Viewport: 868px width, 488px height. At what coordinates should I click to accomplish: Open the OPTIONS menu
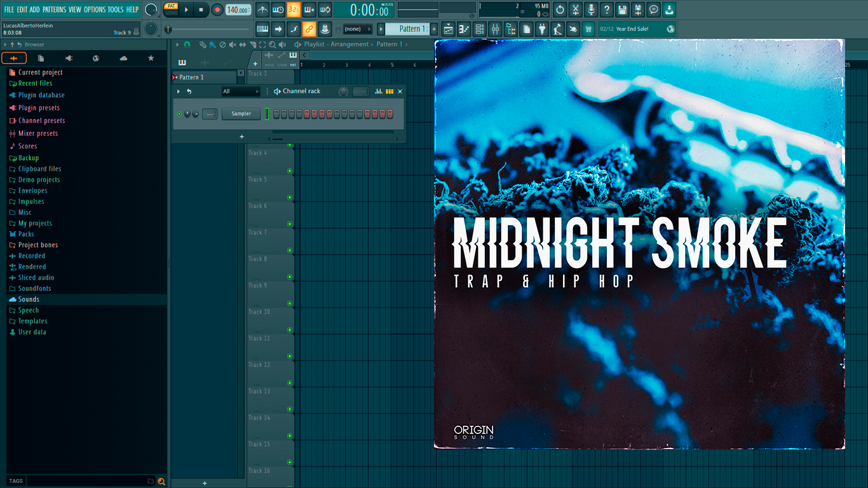click(x=95, y=10)
